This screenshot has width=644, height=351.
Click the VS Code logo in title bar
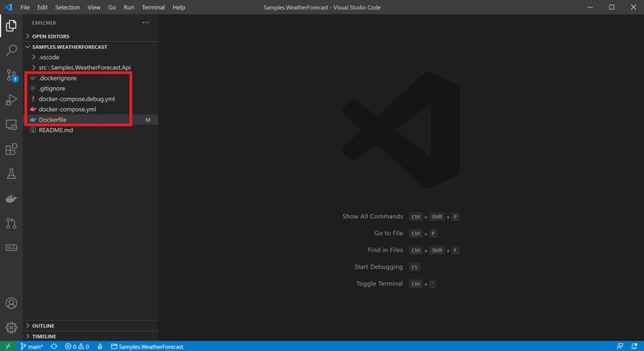pyautogui.click(x=8, y=7)
